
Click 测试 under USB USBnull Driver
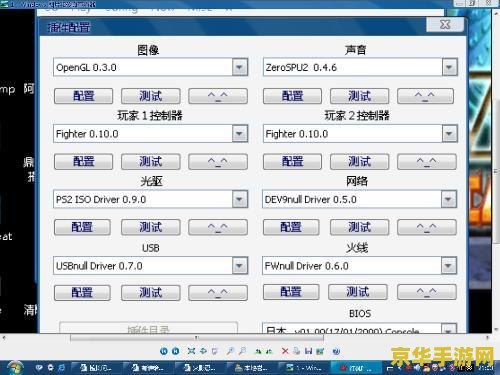(151, 293)
